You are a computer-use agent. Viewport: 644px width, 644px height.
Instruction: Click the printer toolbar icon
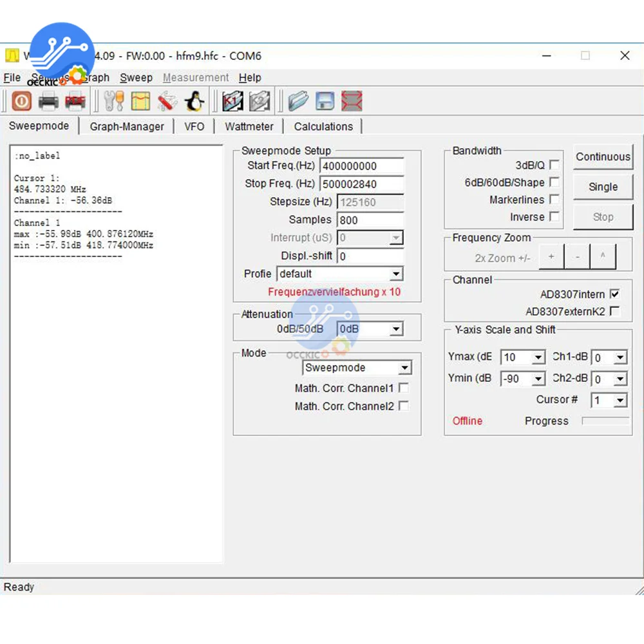tap(48, 101)
